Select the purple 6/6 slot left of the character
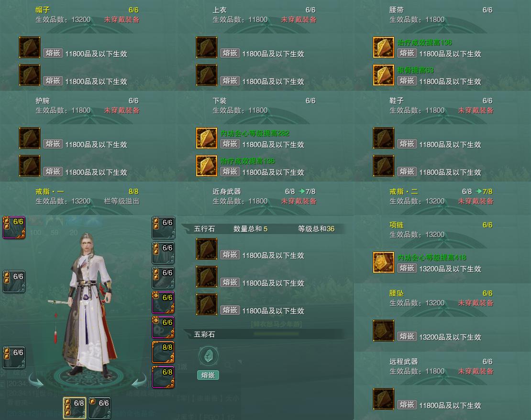531x420 pixels. point(14,227)
